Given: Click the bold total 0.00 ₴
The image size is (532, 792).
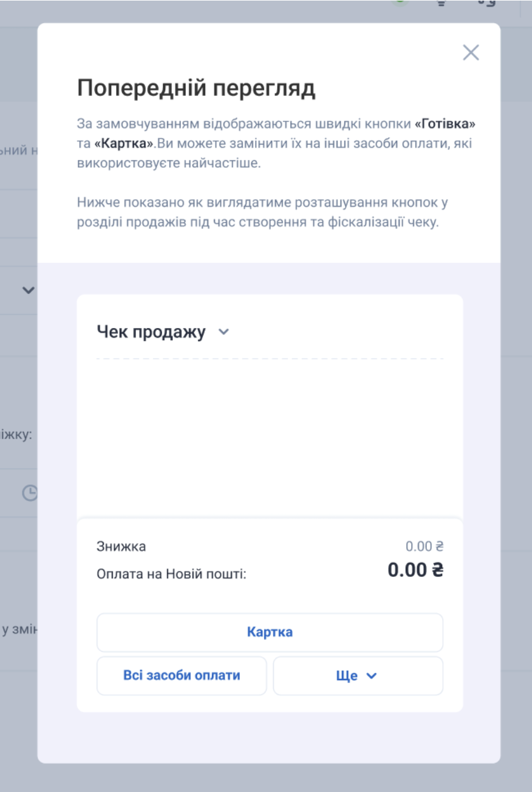Looking at the screenshot, I should pos(415,571).
